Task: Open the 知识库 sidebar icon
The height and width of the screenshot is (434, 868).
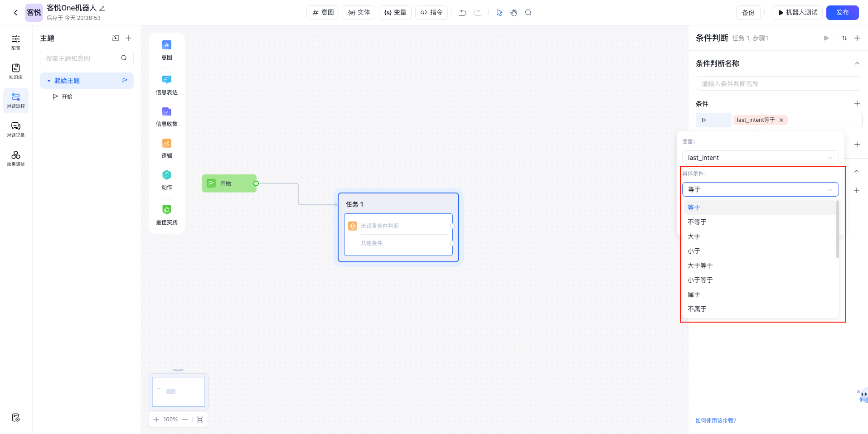Action: pyautogui.click(x=16, y=71)
